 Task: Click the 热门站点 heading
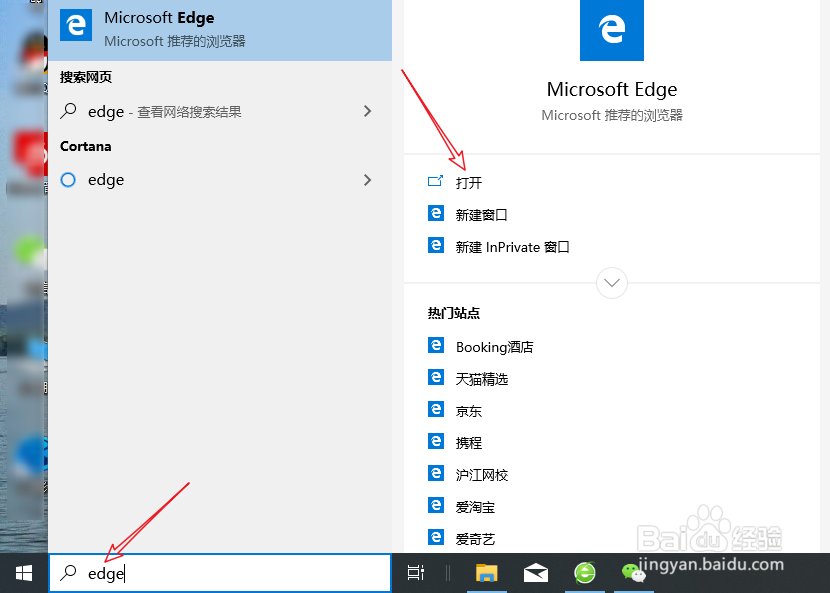[454, 313]
